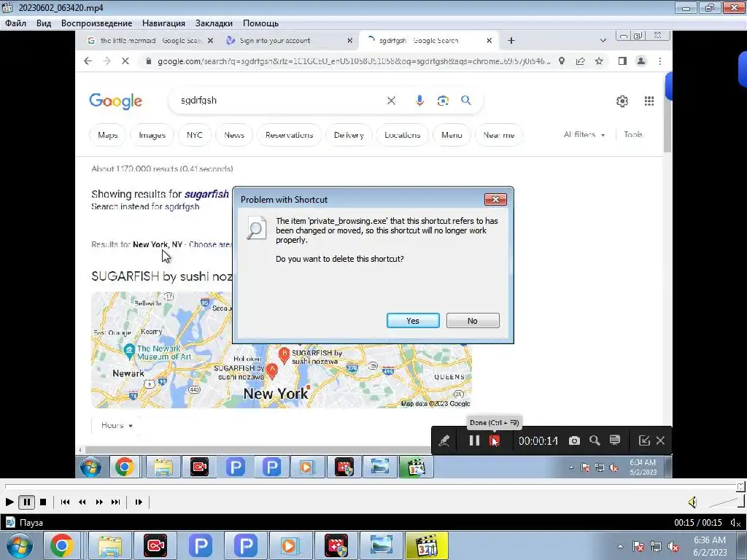This screenshot has width=747, height=560.
Task: Close the Problem with Shortcut dialog
Action: pyautogui.click(x=495, y=200)
